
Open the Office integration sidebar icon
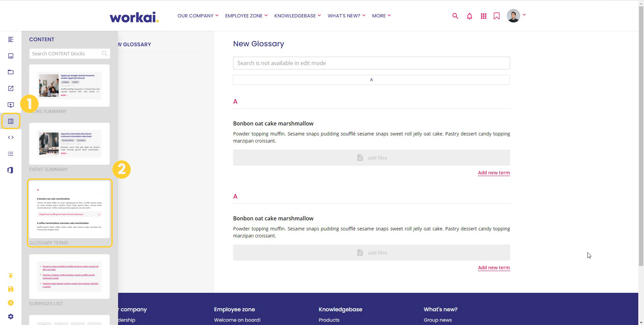[x=10, y=170]
